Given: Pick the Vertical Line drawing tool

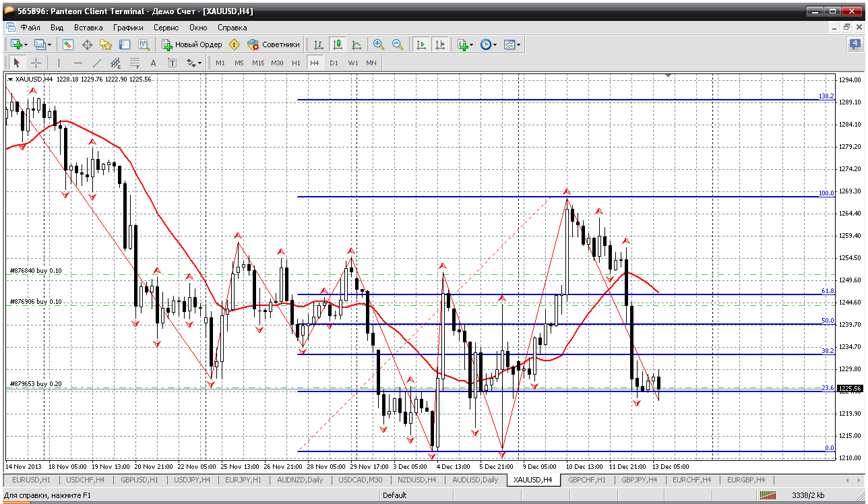Looking at the screenshot, I should pyautogui.click(x=59, y=63).
